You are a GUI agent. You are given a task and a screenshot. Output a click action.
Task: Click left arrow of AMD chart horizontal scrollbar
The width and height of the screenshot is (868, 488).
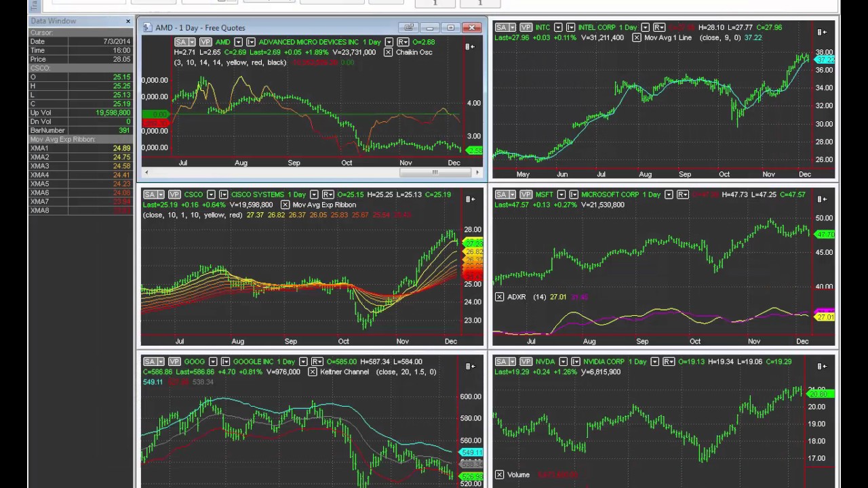[146, 172]
